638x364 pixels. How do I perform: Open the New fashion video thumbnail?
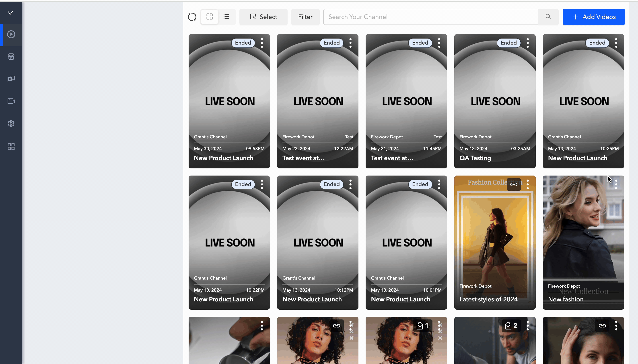point(583,243)
